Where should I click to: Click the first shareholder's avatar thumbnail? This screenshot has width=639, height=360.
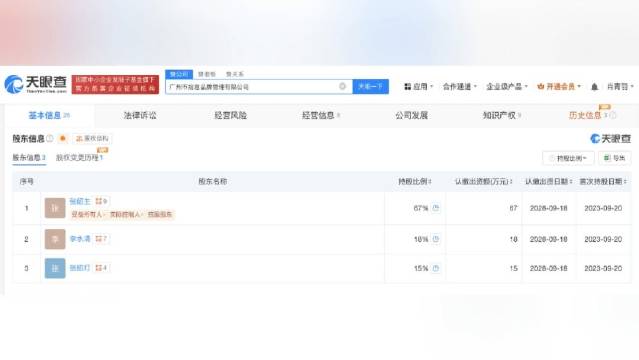click(55, 208)
